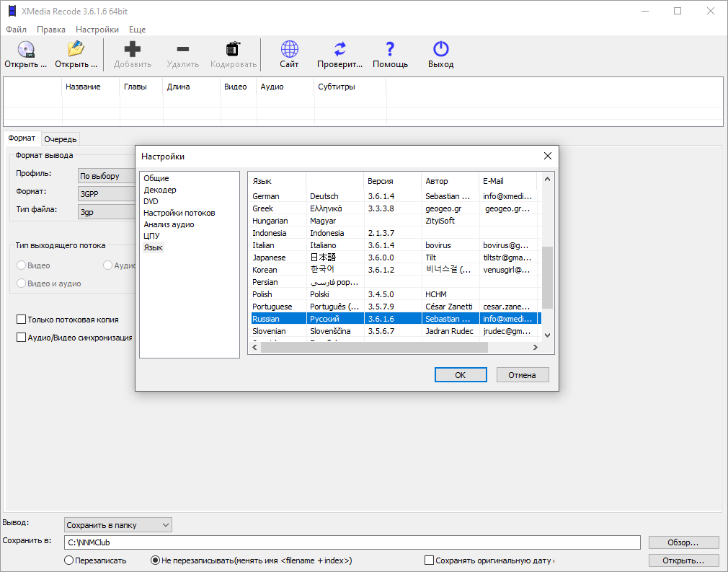This screenshot has height=572, width=728.
Task: Select the Перезаписать radio button
Action: (x=68, y=560)
